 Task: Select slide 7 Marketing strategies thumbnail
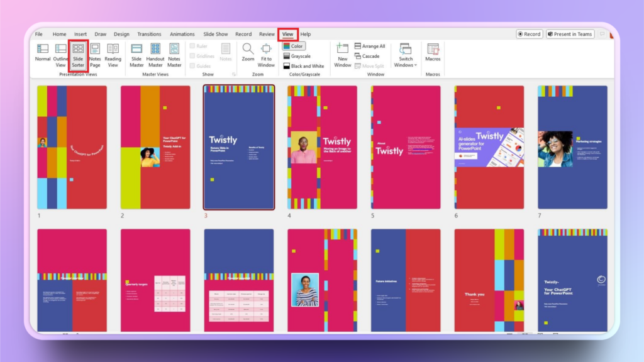[572, 147]
